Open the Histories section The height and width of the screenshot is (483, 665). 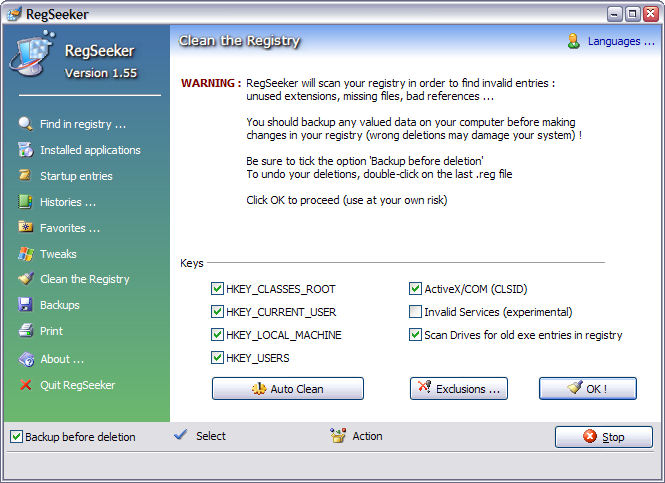68,202
